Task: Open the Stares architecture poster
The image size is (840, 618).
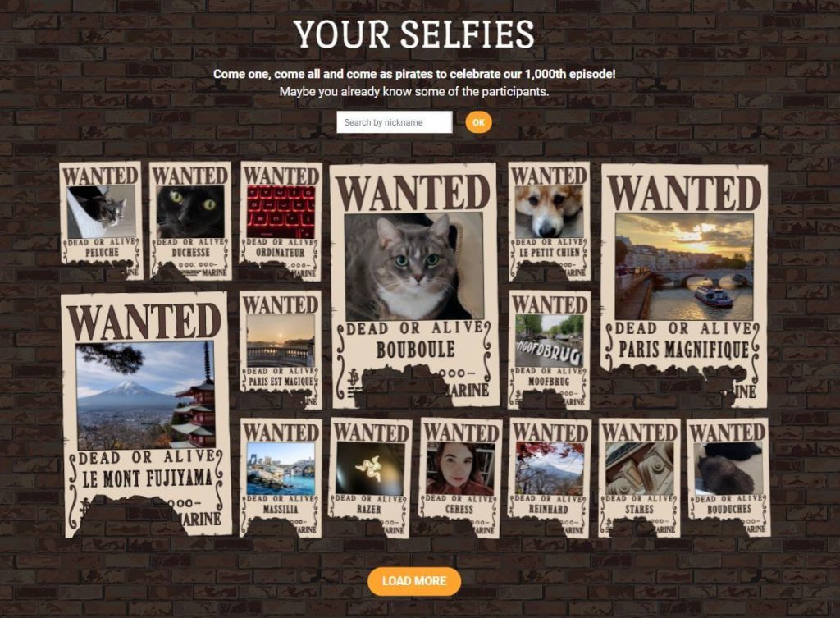Action: click(639, 478)
